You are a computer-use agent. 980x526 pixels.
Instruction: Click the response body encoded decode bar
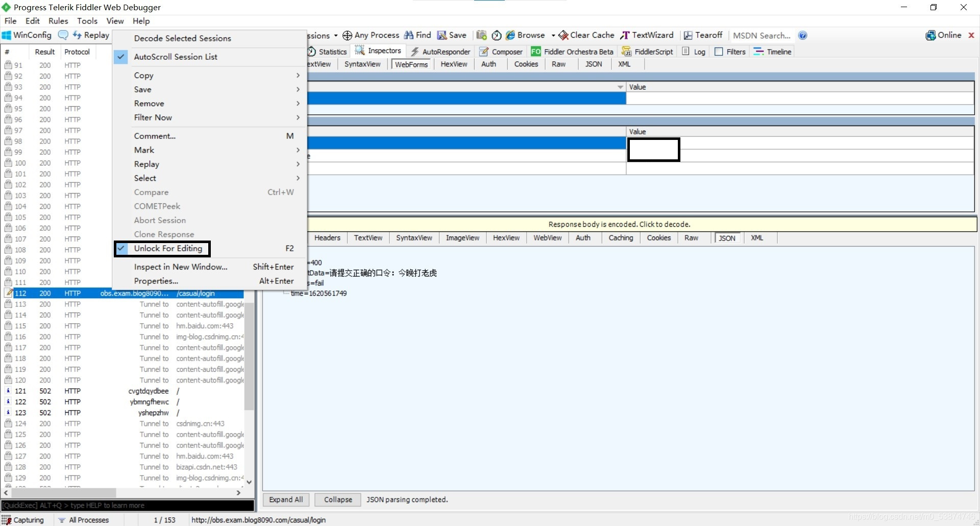pos(619,224)
